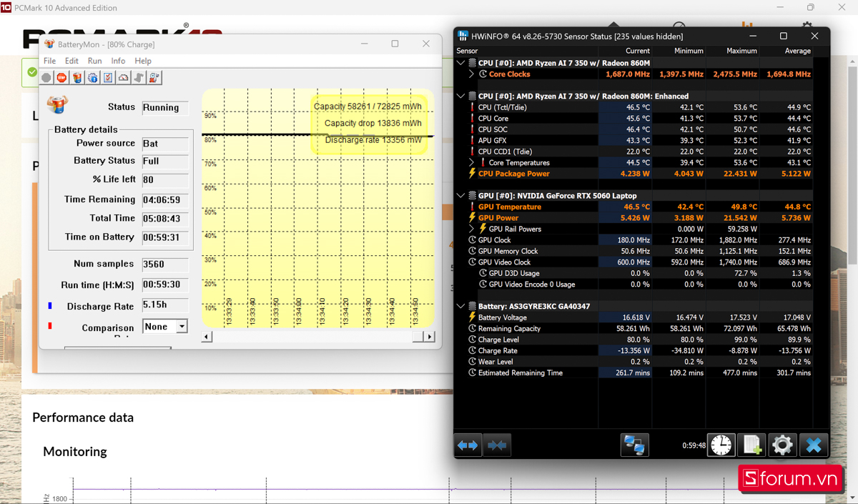Open the Edit menu in BatteryMon
Image resolution: width=858 pixels, height=504 pixels.
pos(71,61)
